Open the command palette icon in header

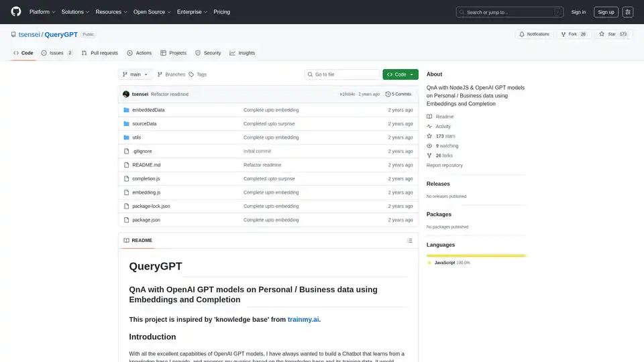[627, 12]
